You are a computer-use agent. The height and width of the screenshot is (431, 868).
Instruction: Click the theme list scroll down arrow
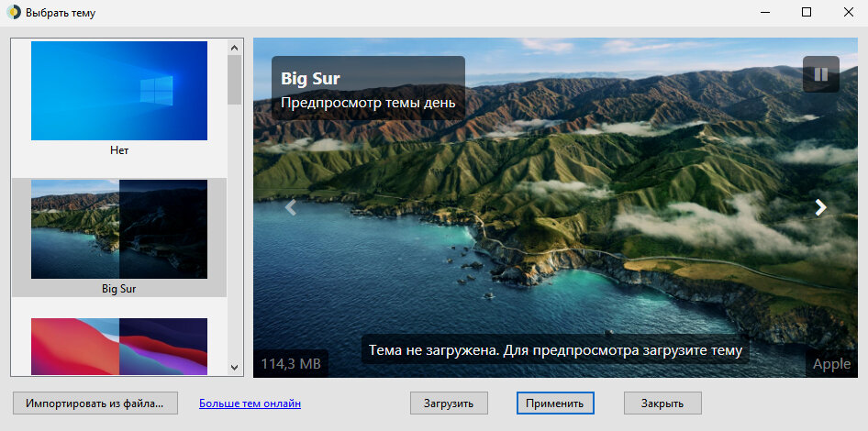[234, 368]
